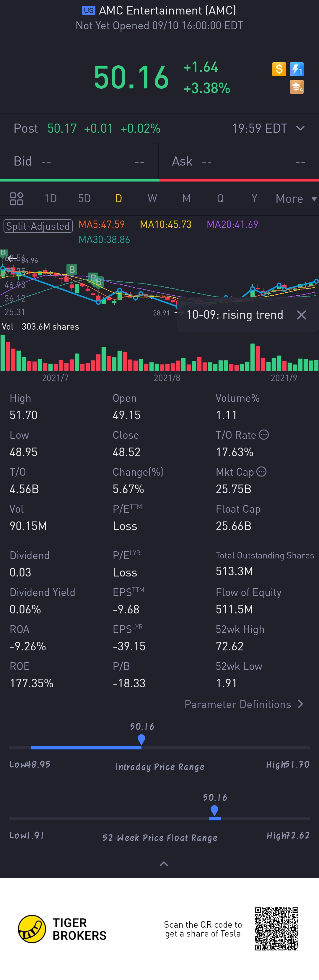The height and width of the screenshot is (980, 319).
Task: Tap the 52wk High value 72.62
Action: coord(230,646)
